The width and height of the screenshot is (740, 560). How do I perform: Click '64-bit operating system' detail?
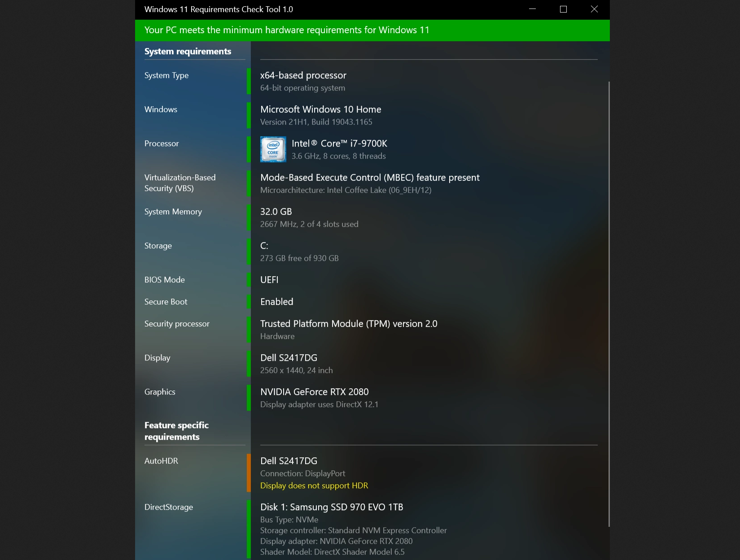pyautogui.click(x=302, y=88)
